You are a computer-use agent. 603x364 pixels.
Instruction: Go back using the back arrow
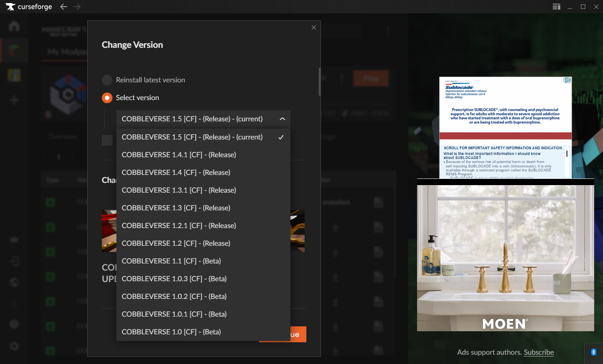64,7
